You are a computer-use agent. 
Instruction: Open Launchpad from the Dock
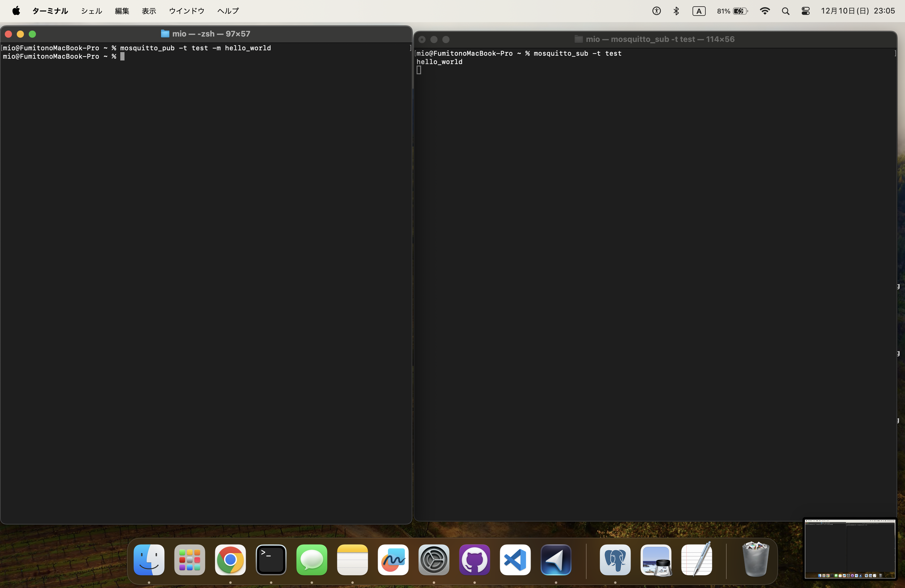point(189,560)
